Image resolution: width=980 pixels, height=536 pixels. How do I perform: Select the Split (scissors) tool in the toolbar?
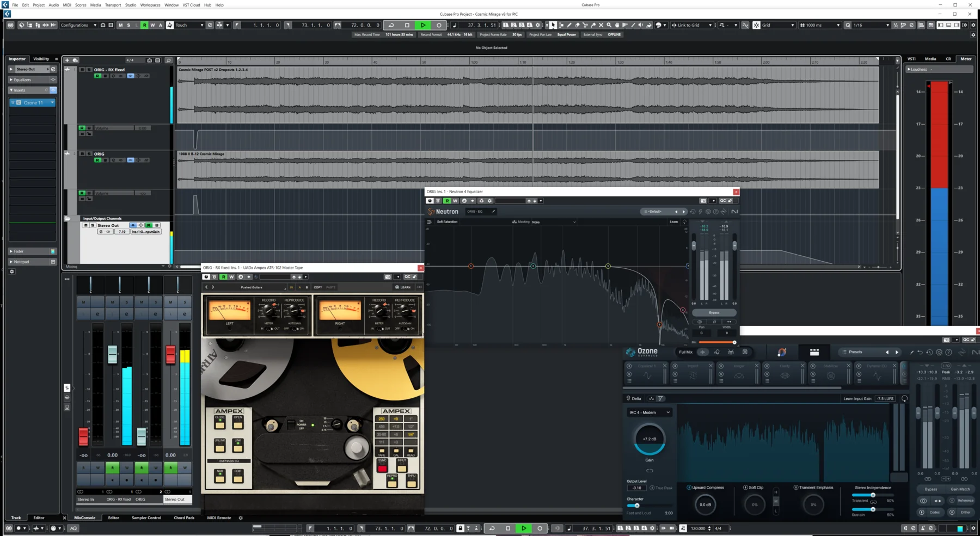[585, 25]
